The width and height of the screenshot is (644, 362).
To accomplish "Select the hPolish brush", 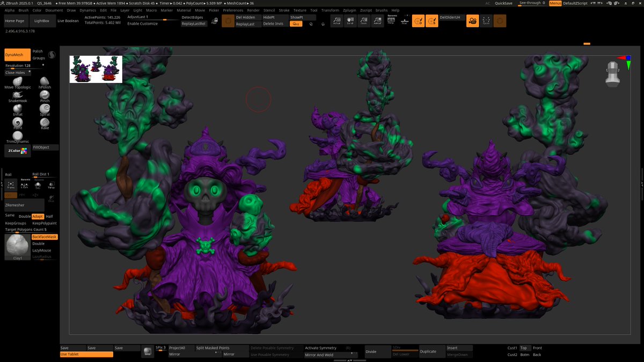I will pos(45,83).
